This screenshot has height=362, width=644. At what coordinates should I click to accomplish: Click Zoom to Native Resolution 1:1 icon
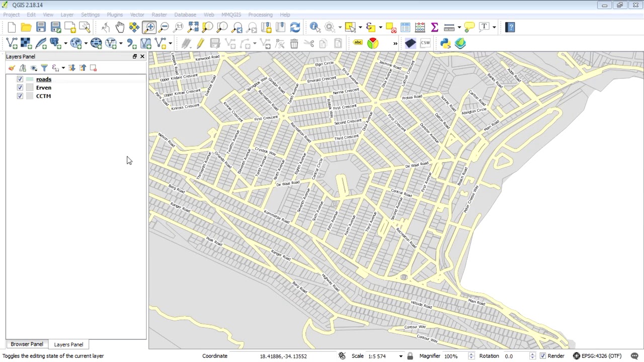[x=179, y=27]
